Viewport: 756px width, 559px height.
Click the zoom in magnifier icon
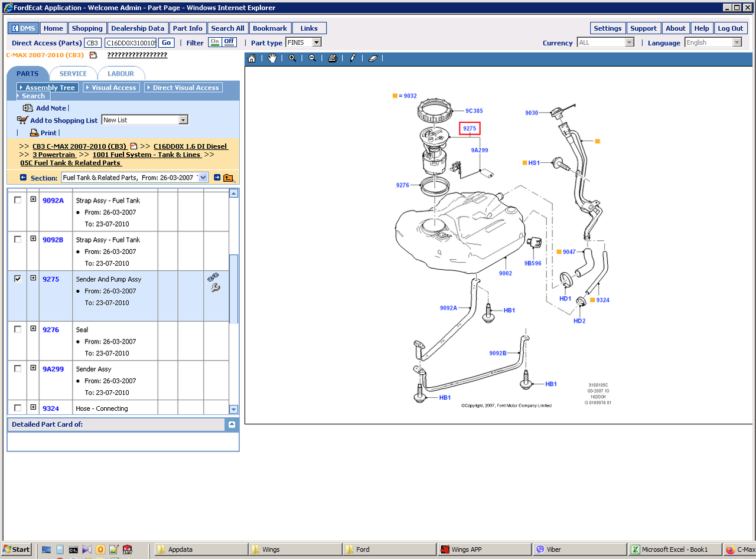pyautogui.click(x=292, y=58)
